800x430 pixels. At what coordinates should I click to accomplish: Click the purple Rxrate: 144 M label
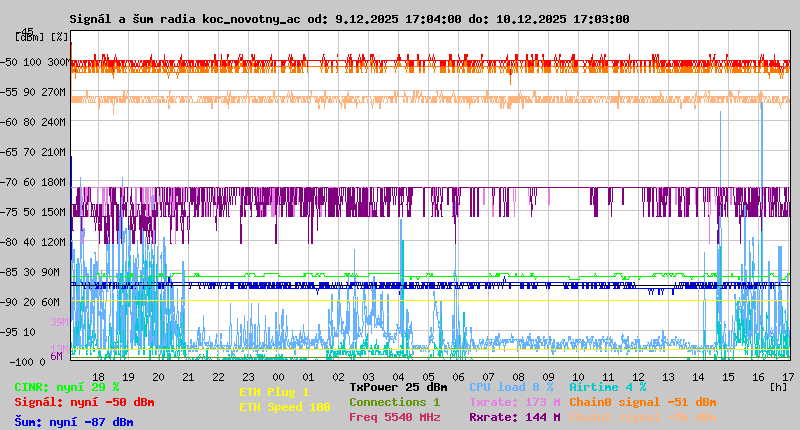click(515, 417)
